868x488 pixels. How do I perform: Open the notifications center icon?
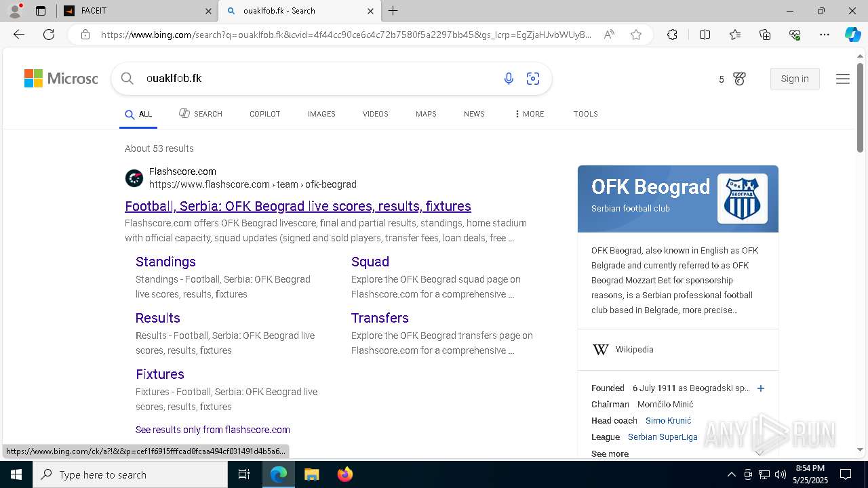coord(846,474)
